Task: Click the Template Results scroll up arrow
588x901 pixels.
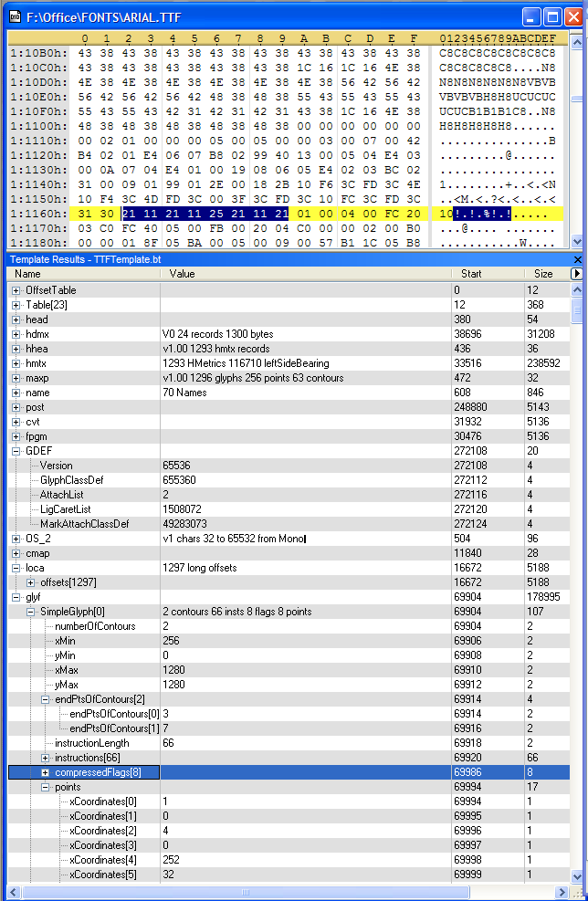Action: coord(577,290)
